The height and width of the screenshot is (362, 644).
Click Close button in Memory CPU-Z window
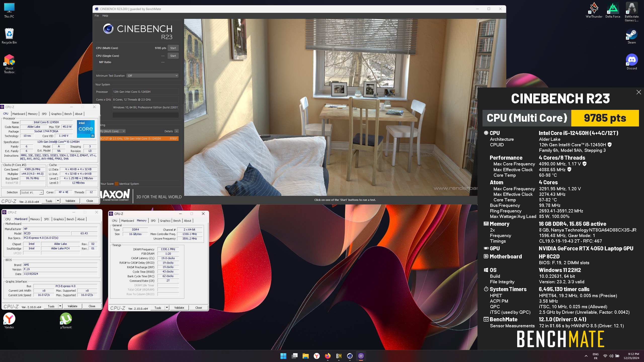tap(198, 308)
